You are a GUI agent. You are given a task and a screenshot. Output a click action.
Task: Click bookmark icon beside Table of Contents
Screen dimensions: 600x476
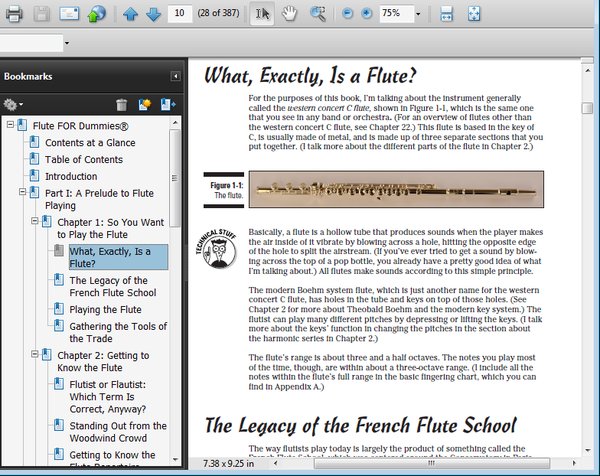[x=34, y=159]
